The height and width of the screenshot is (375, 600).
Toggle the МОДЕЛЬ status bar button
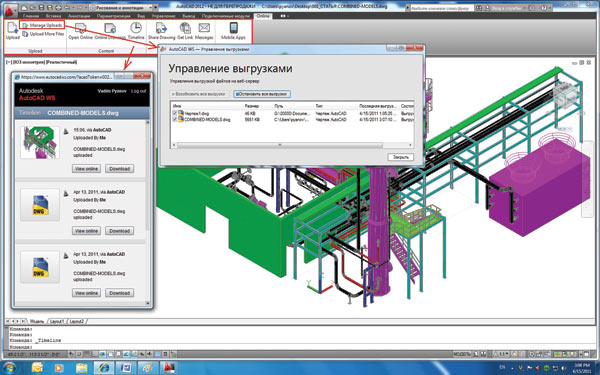[x=463, y=354]
